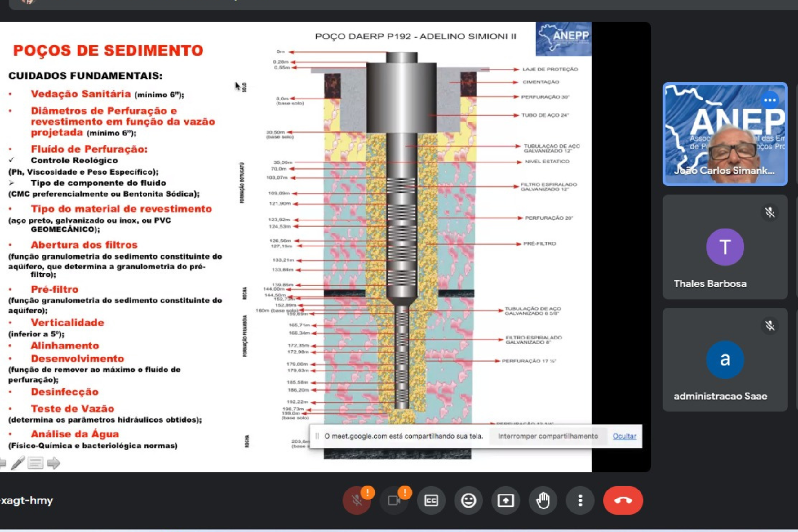Select the slideshow pen tool icon
Image resolution: width=798 pixels, height=532 pixels.
(18, 463)
